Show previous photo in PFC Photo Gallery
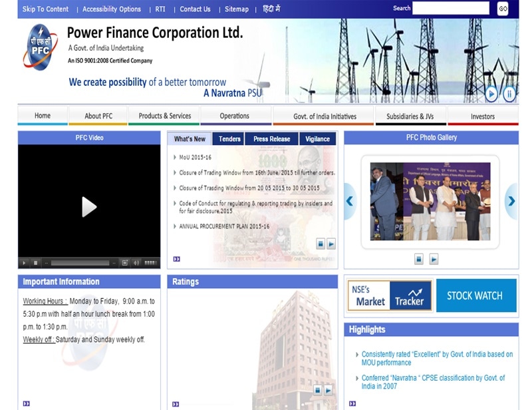This screenshot has height=410, width=532. click(x=350, y=201)
